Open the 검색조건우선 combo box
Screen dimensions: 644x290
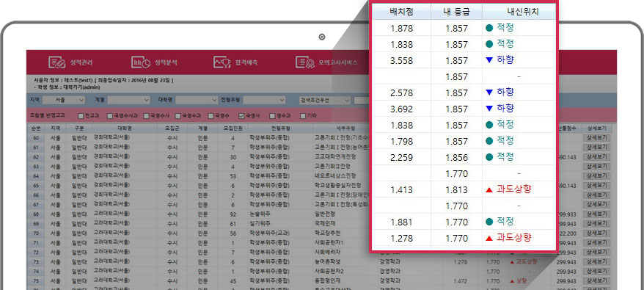[x=324, y=100]
